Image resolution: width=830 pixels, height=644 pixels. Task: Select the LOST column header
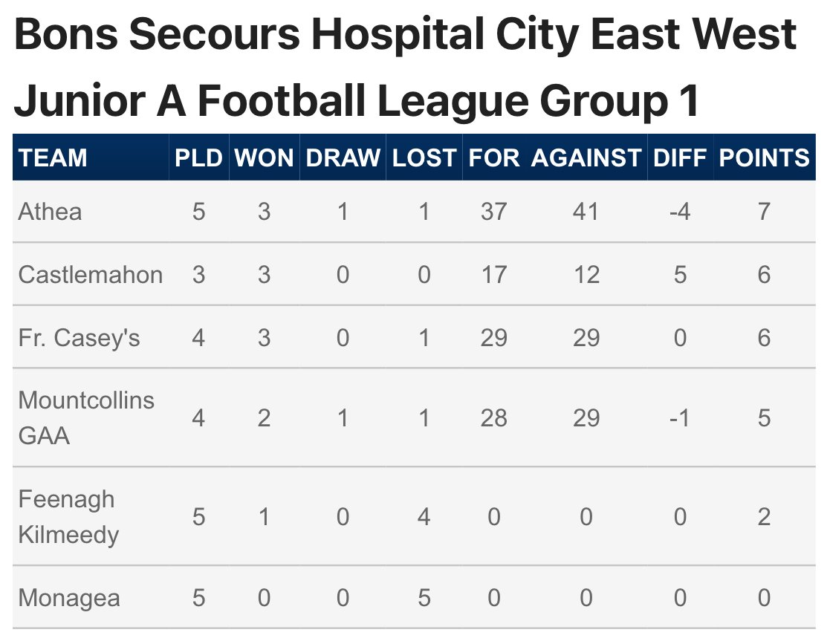[x=424, y=157]
